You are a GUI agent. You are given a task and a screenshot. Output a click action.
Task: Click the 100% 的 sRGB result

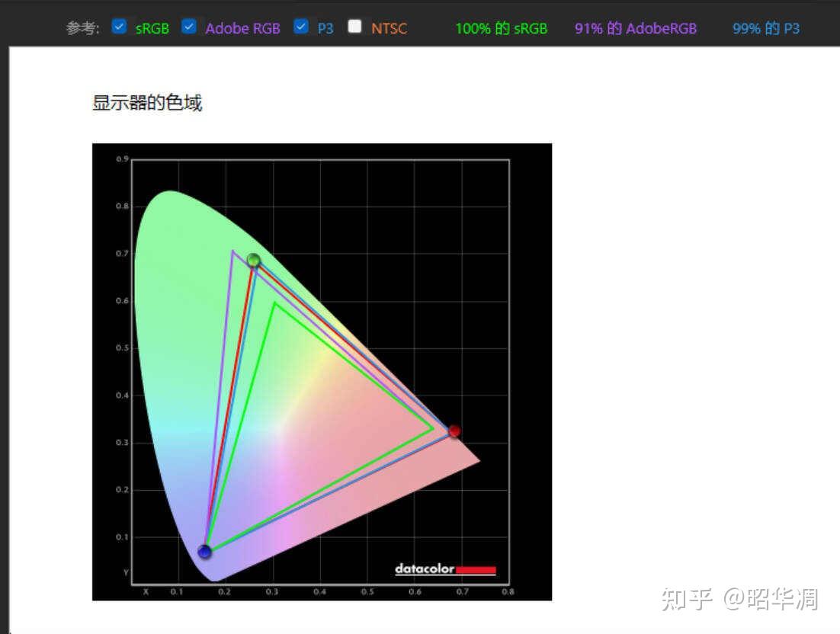tap(501, 28)
